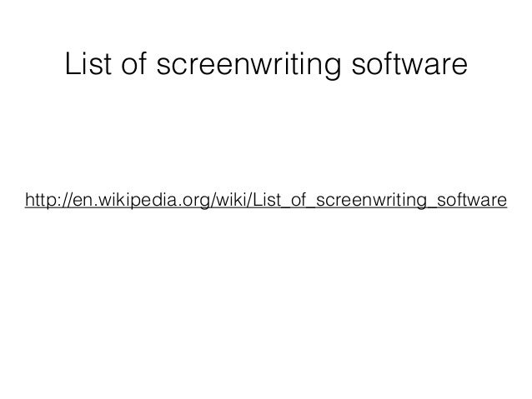Click "List_of" within the underlined URL
The height and width of the screenshot is (399, 532).
pyautogui.click(x=279, y=200)
